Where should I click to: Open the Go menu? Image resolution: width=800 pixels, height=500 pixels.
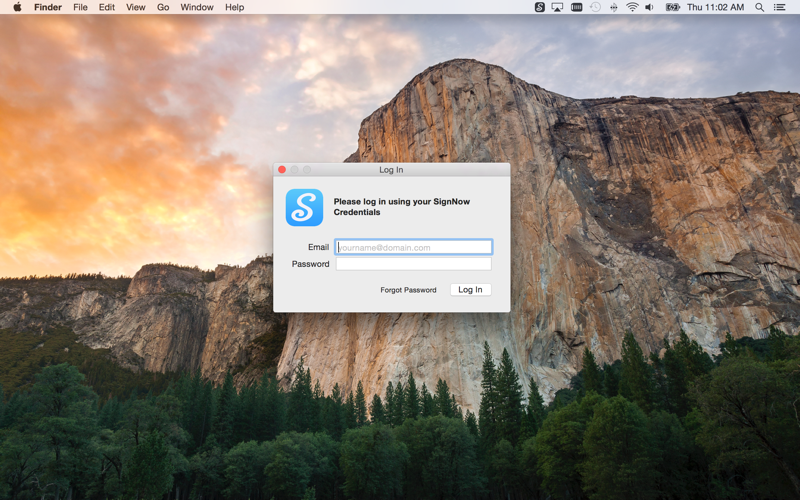[x=163, y=7]
